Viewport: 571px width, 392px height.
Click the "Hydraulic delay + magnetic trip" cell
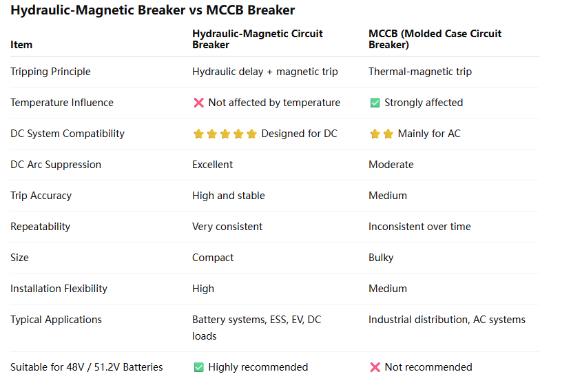264,72
